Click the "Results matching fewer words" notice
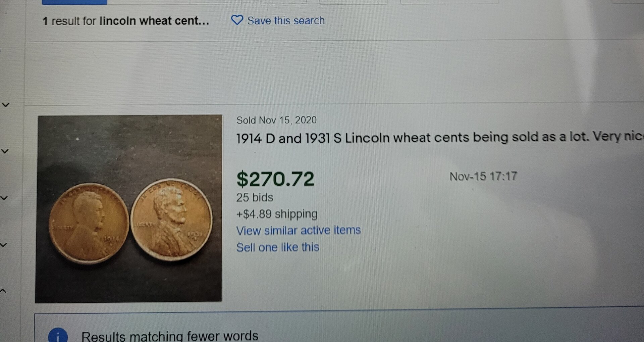644x342 pixels. point(170,336)
